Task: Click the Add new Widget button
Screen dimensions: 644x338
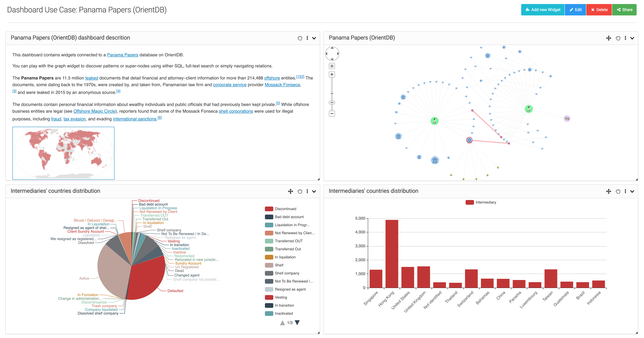Action: [x=542, y=10]
